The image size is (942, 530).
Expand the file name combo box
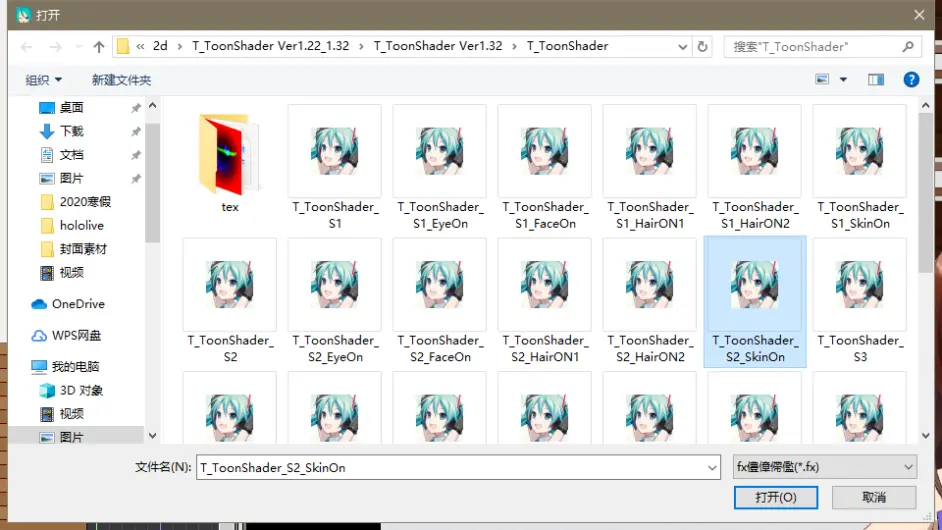[711, 468]
